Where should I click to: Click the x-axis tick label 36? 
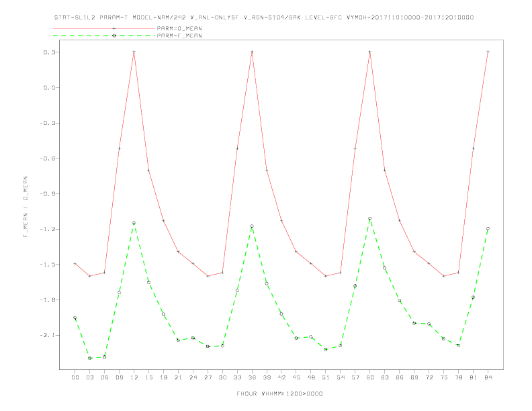click(252, 377)
